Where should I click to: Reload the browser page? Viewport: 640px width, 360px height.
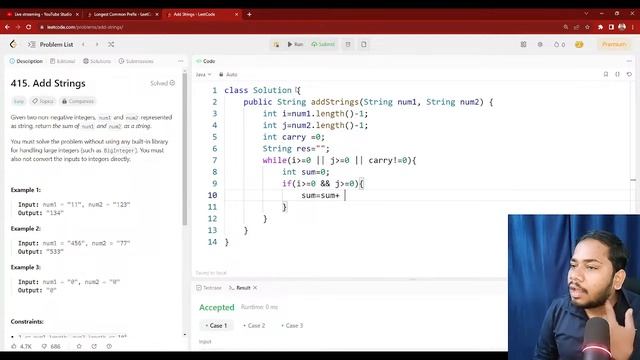click(x=29, y=27)
